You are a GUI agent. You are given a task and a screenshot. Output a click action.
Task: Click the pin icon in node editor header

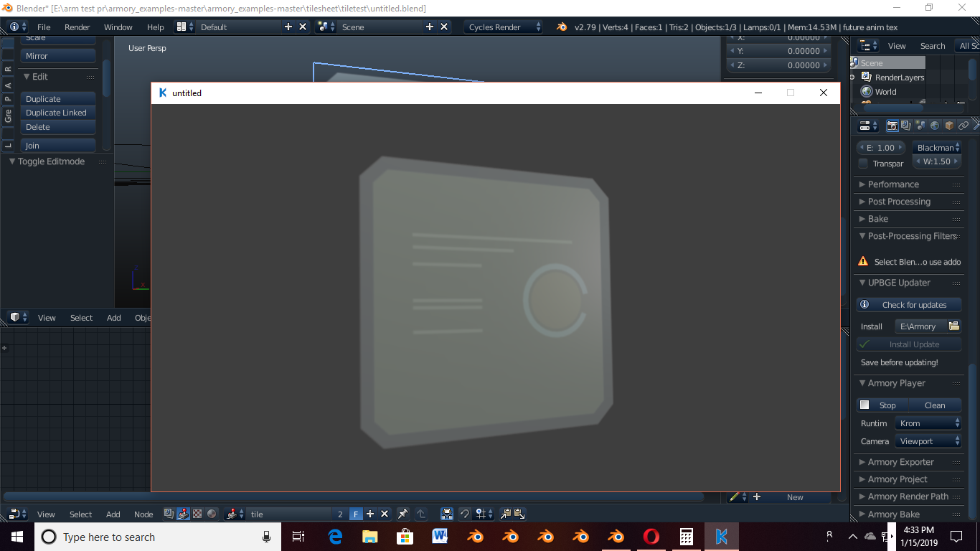(402, 514)
